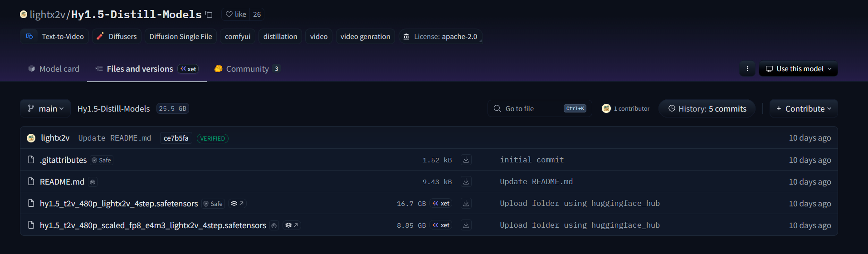Click the contributor avatar icon

[606, 108]
